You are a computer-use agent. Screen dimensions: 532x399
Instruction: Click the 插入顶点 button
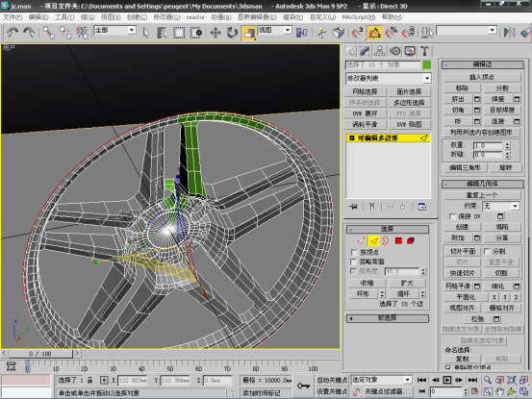pyautogui.click(x=482, y=77)
